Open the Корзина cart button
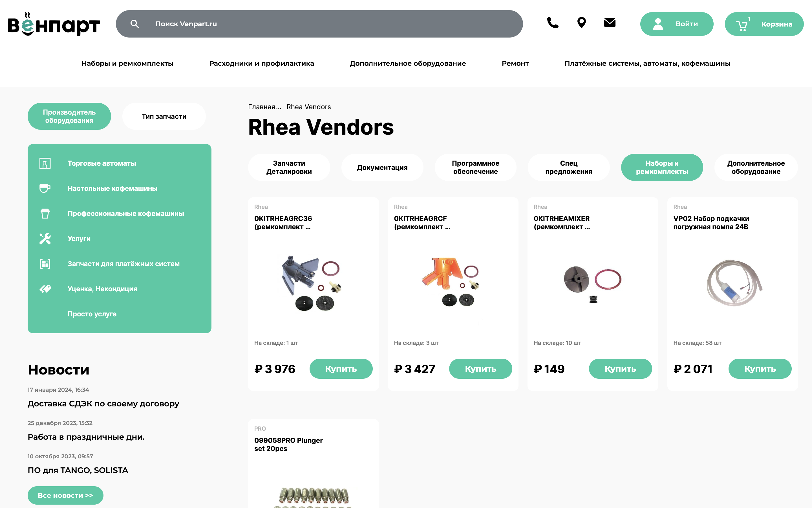 pos(764,24)
